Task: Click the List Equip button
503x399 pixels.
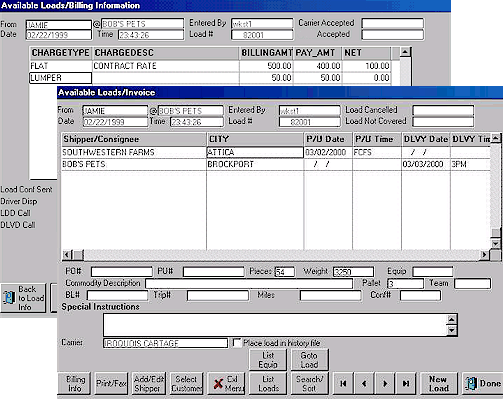Action: [x=268, y=360]
